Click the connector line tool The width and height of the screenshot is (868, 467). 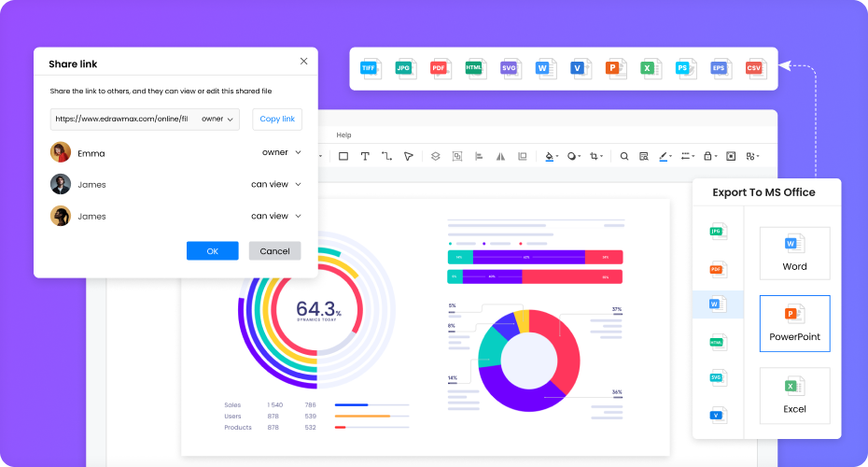(x=386, y=156)
